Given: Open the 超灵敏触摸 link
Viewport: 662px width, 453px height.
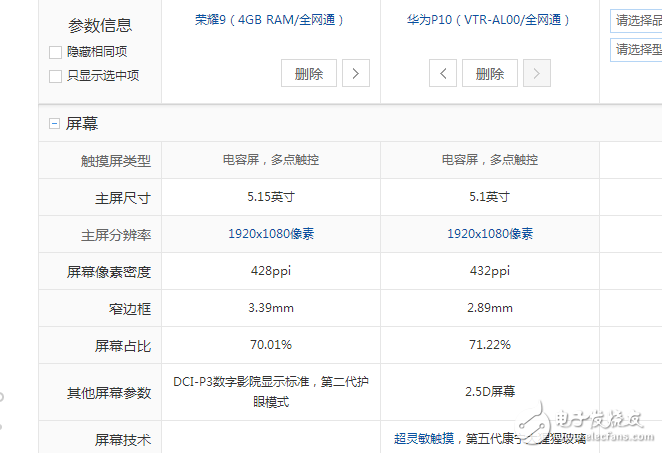Looking at the screenshot, I should pyautogui.click(x=424, y=439).
